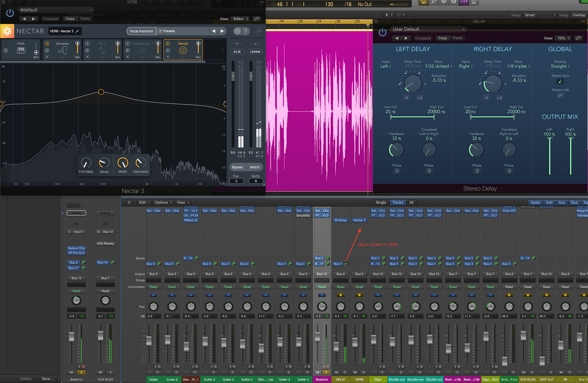Filter mixer by Aux channels
588x383 pixels.
562,202
